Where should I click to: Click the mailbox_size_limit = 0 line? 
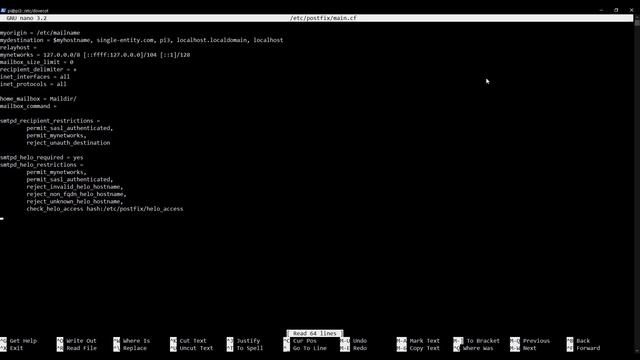(37, 62)
